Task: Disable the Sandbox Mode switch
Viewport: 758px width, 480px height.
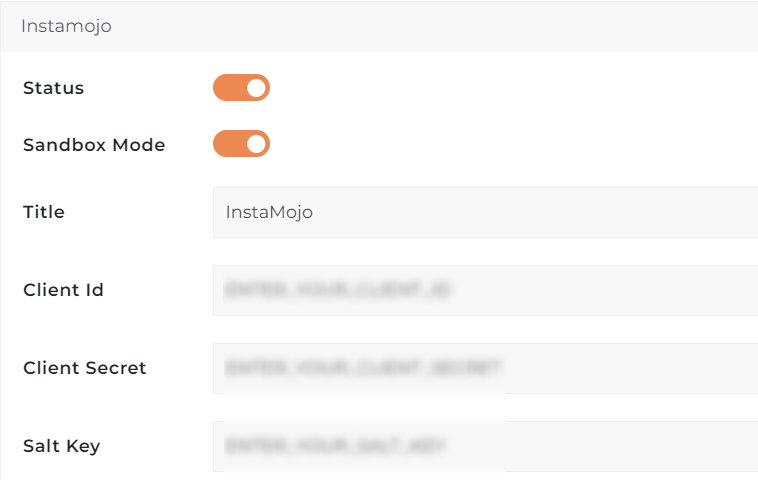Action: tap(241, 144)
